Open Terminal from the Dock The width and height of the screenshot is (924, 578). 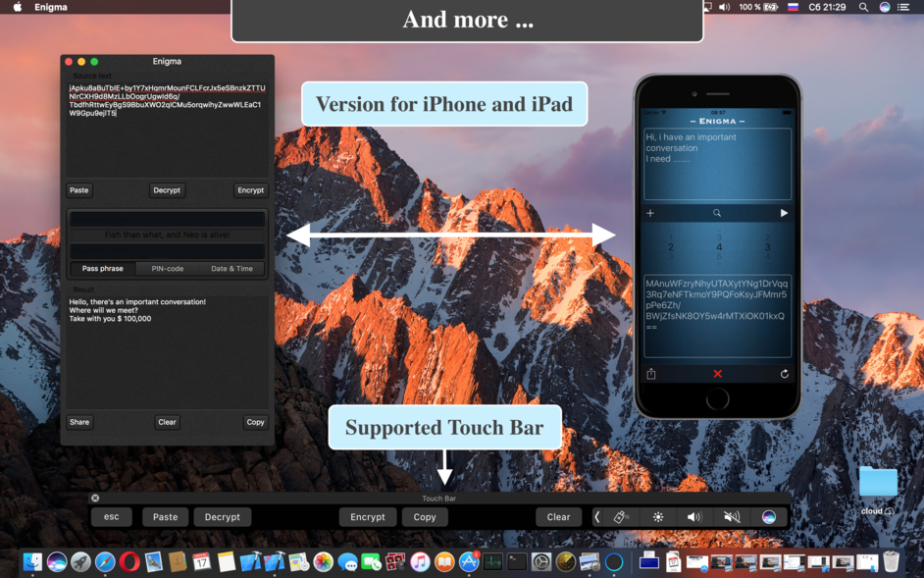coord(517,562)
